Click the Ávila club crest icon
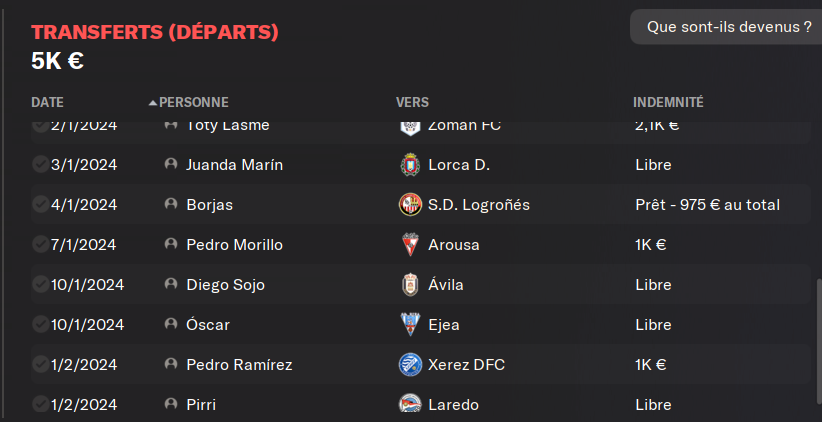 (x=410, y=285)
